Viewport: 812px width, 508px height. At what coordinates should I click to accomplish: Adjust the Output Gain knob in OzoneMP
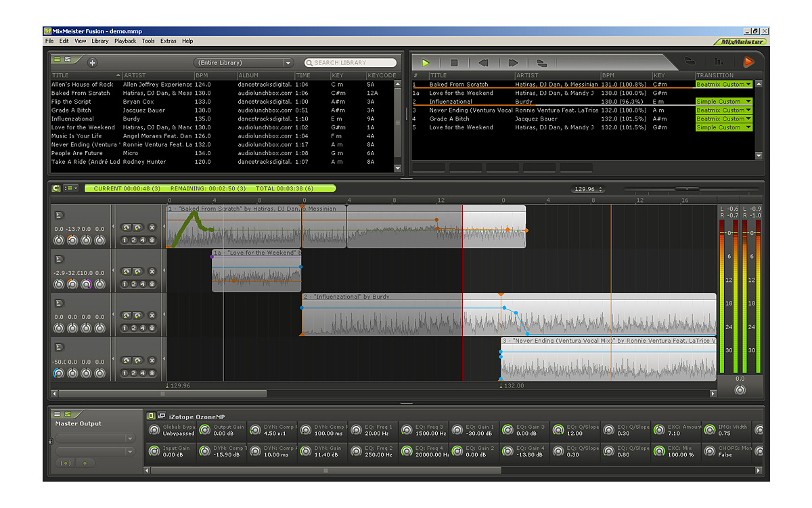205,429
